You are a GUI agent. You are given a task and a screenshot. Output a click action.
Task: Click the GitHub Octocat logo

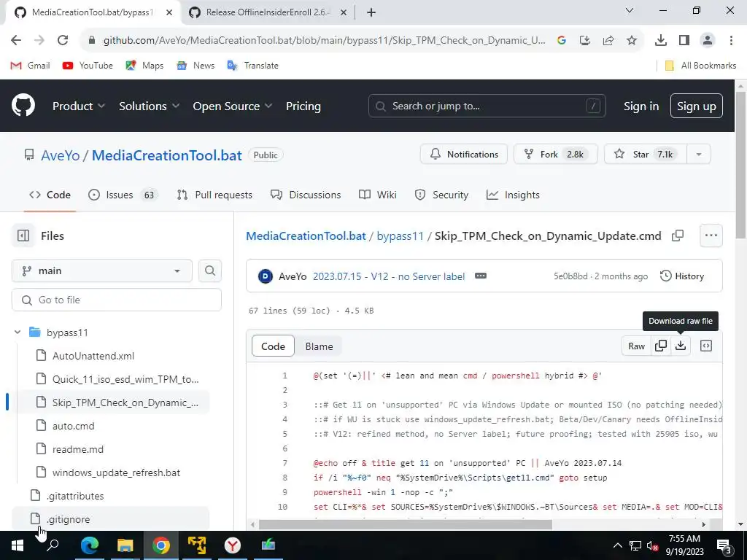[x=23, y=106]
